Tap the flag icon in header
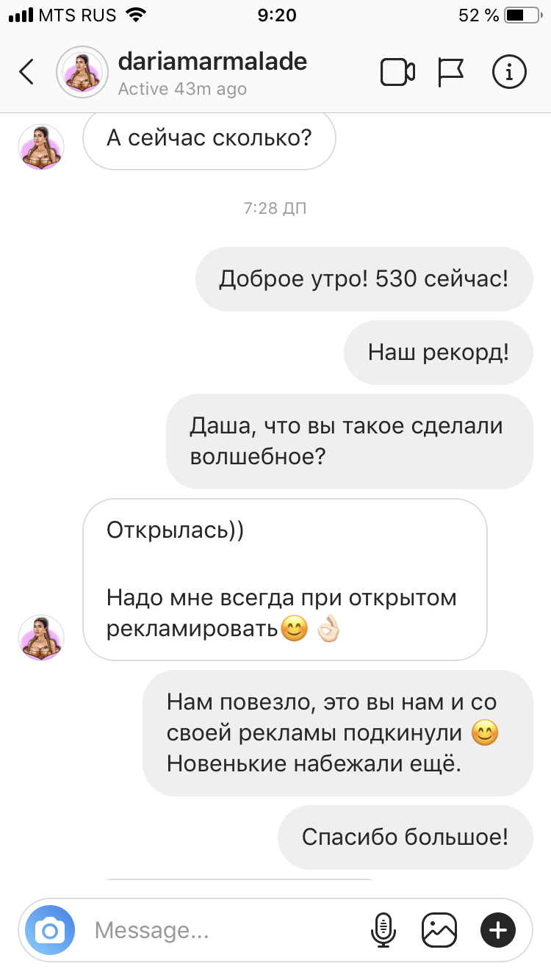This screenshot has width=551, height=980. click(x=450, y=71)
